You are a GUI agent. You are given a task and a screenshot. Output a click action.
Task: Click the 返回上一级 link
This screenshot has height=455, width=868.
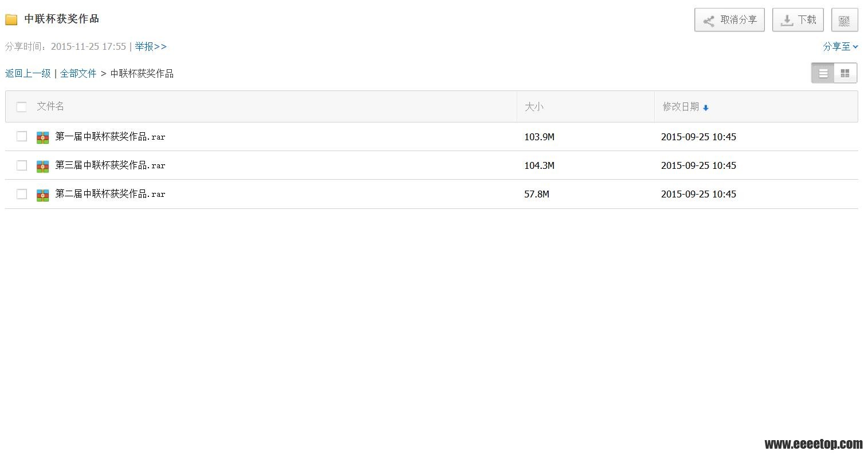(x=28, y=73)
